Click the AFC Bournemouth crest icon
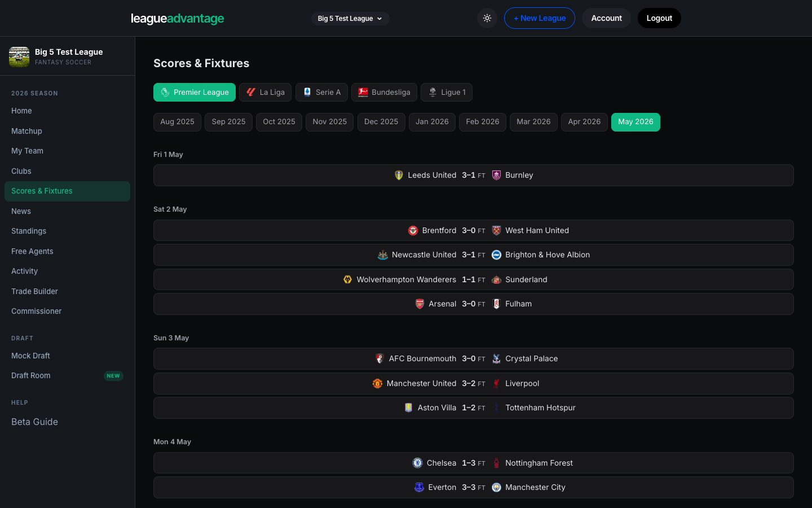The image size is (812, 508). pos(379,358)
